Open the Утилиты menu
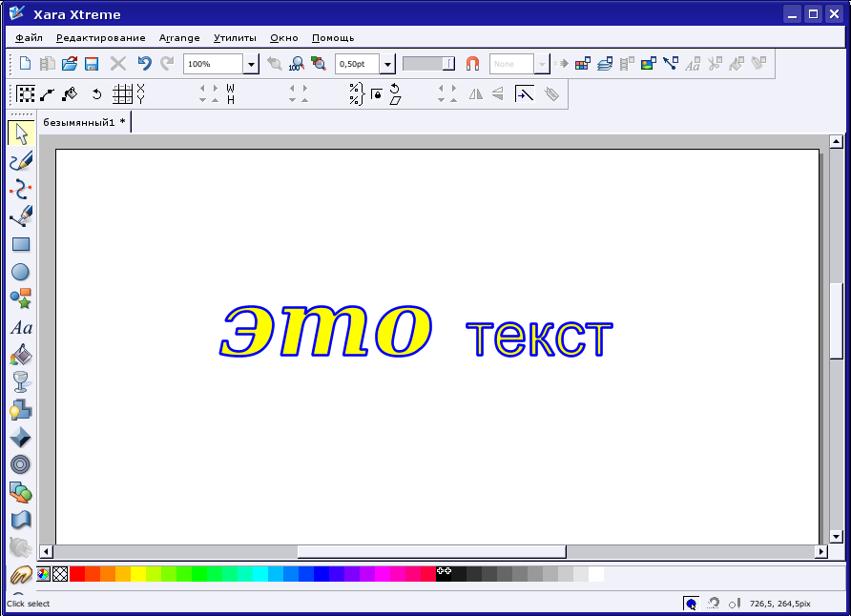The image size is (851, 616). pos(235,38)
